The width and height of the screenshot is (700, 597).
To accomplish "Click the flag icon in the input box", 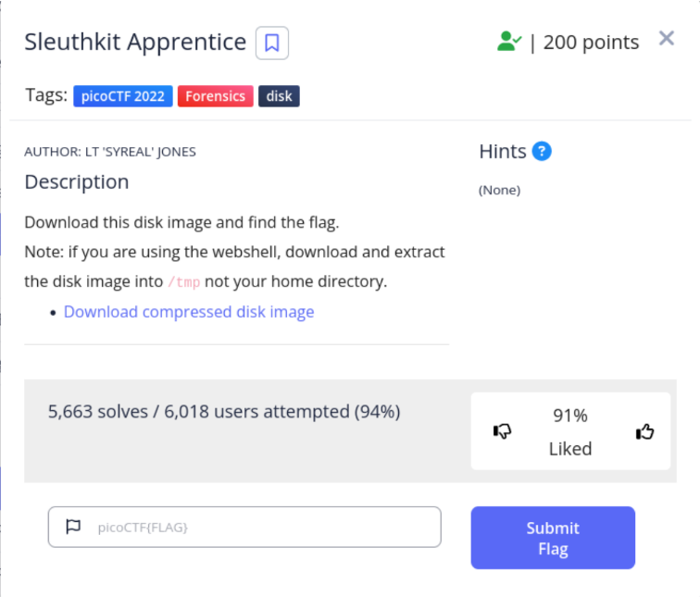I will pyautogui.click(x=73, y=527).
